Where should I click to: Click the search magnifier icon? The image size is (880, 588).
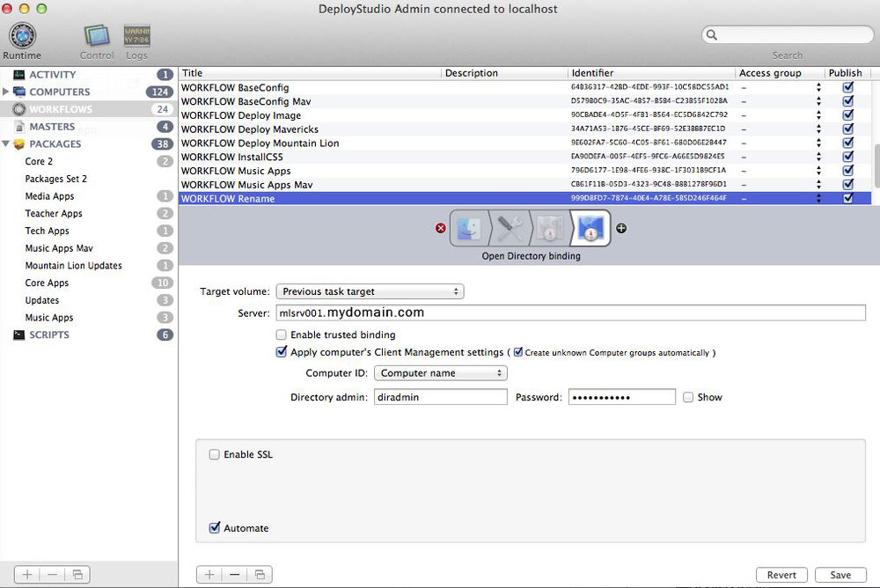(x=712, y=35)
